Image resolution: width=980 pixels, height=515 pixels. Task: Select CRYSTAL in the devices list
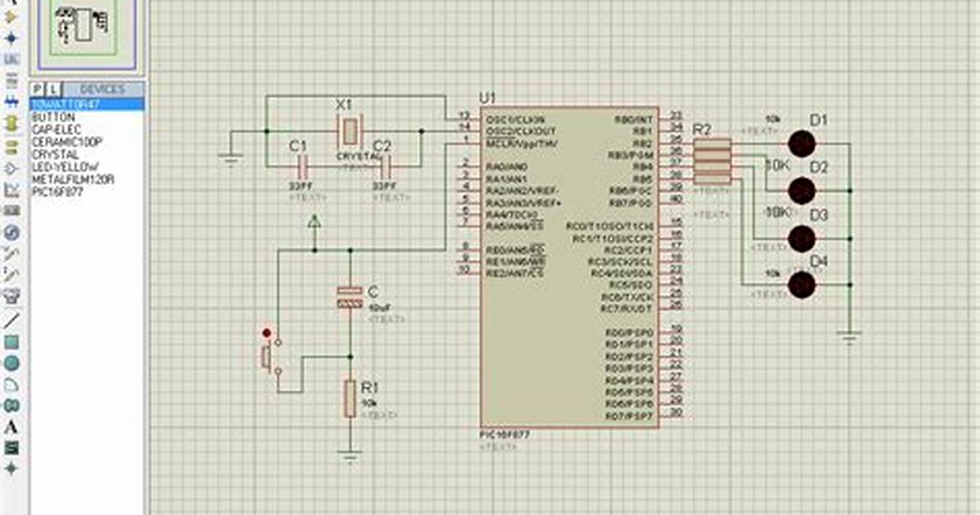click(55, 154)
